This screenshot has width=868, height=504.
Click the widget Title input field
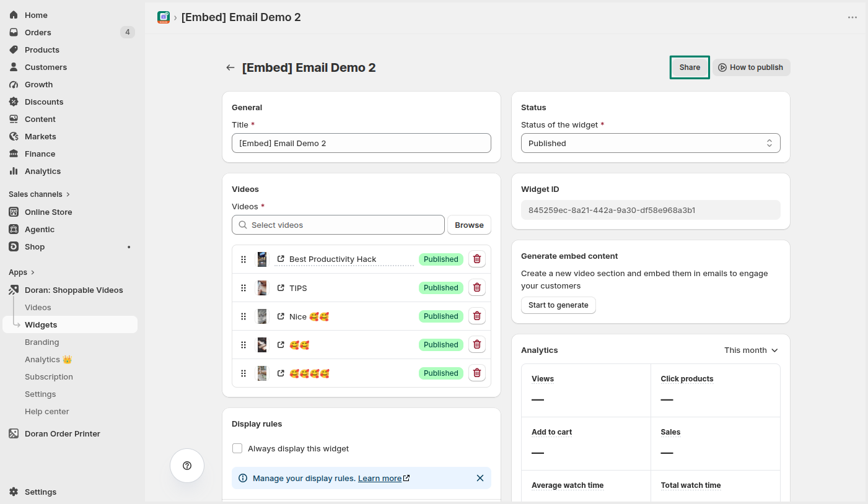(x=361, y=143)
